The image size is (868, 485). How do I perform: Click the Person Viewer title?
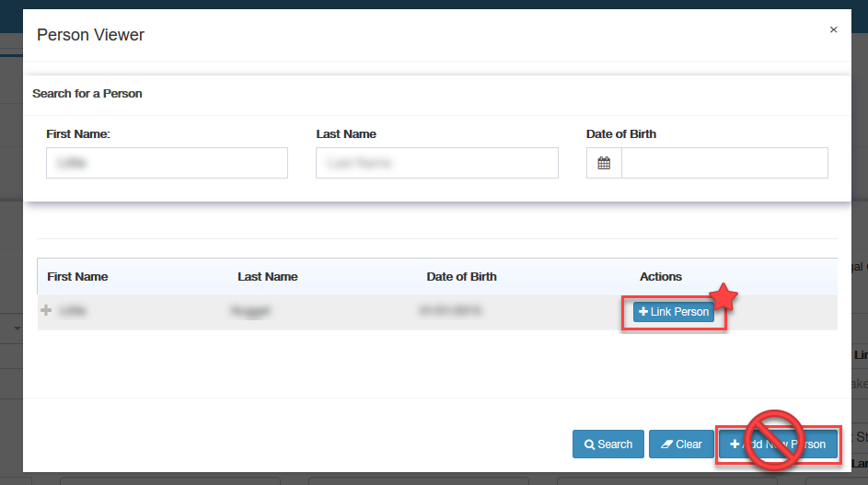[x=90, y=35]
